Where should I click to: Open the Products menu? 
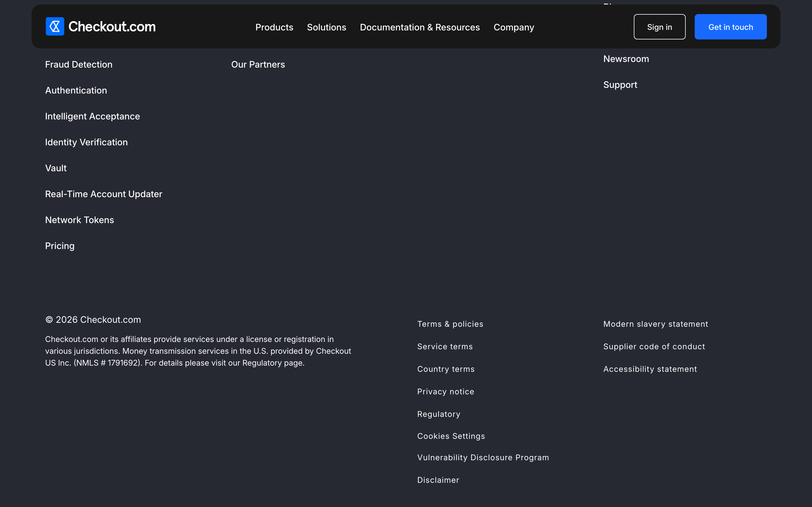click(x=274, y=27)
